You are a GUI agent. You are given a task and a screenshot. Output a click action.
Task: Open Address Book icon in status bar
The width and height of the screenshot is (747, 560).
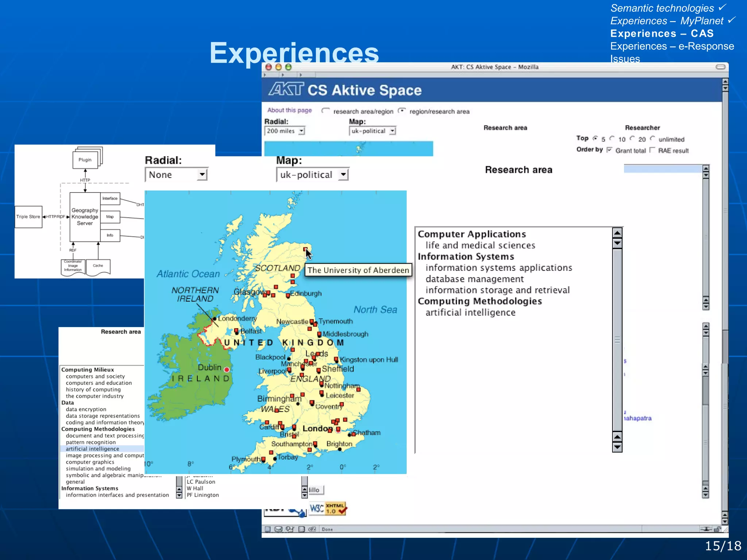coord(302,529)
